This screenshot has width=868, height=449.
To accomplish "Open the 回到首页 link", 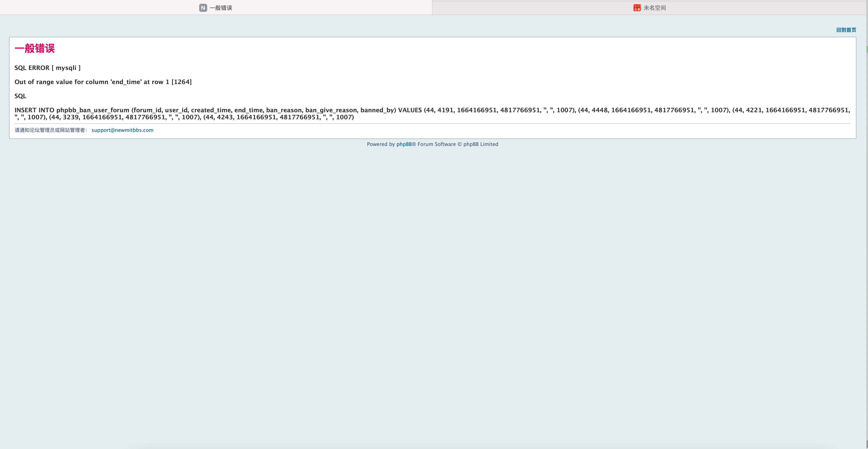I will [x=846, y=30].
